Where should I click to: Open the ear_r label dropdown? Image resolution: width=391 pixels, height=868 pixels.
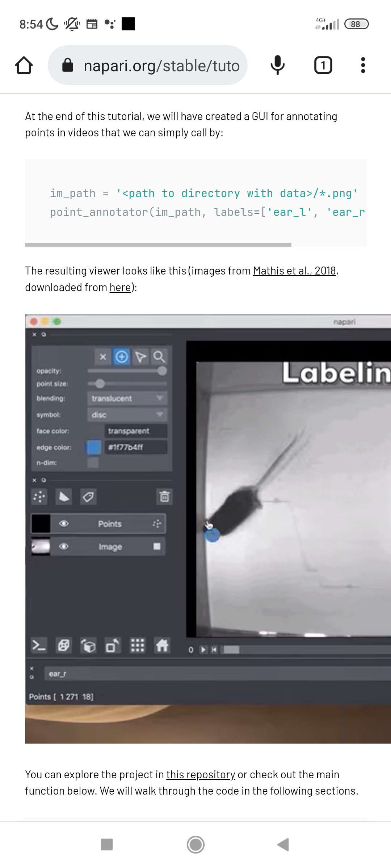pos(218,674)
